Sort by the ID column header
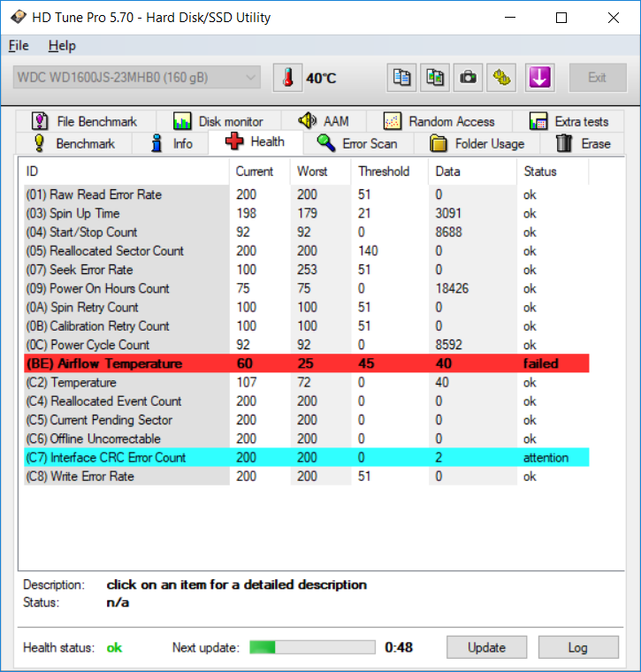Image resolution: width=641 pixels, height=672 pixels. (126, 172)
